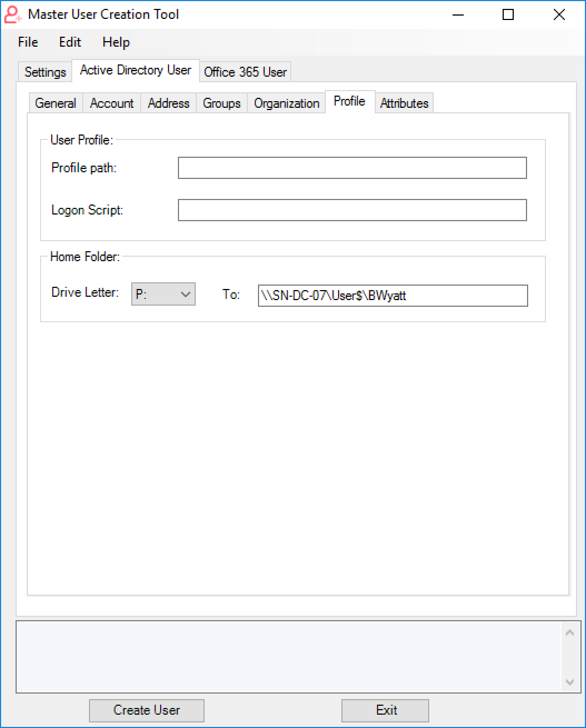Click the User Profile group heading
Viewport: 586px width, 728px height.
click(82, 140)
